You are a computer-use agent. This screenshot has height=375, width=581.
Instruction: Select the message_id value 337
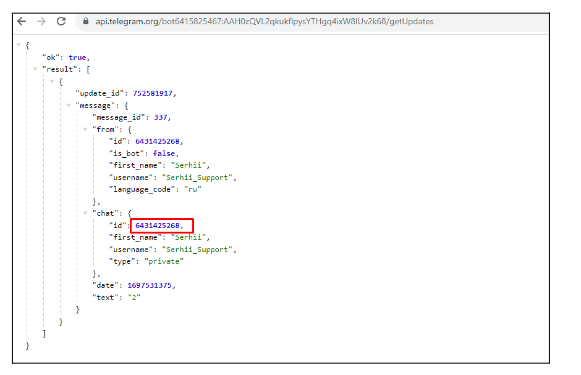click(160, 117)
